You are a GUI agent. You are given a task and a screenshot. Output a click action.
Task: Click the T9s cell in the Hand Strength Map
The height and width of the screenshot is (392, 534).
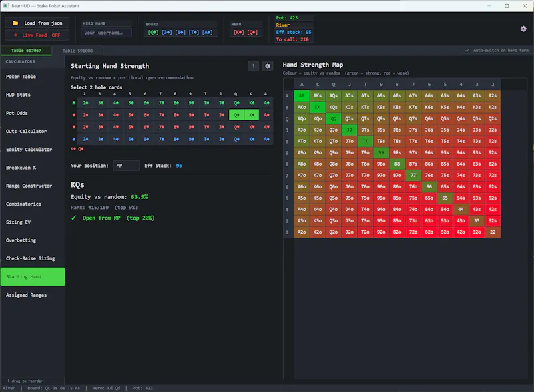point(381,141)
